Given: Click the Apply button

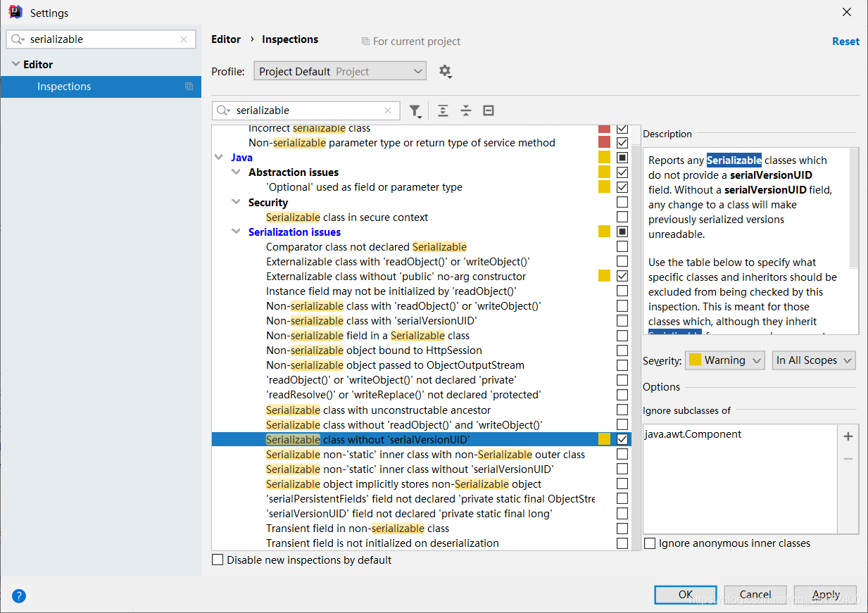Looking at the screenshot, I should pos(826,595).
